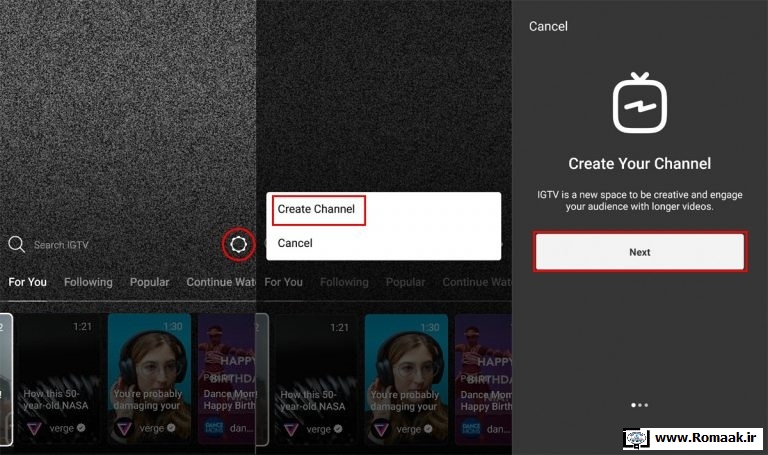
Task: Choose Cancel in the popup menu
Action: point(295,243)
